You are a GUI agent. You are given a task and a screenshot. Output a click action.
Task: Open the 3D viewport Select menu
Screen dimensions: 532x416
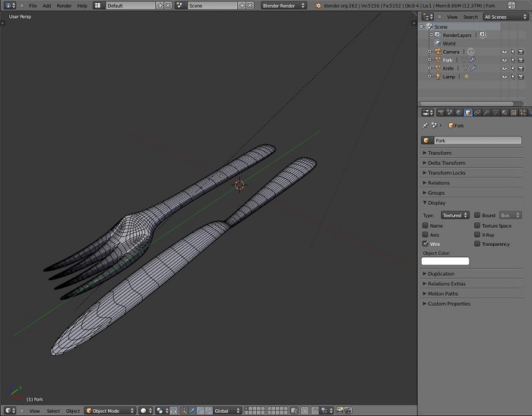pos(53,411)
